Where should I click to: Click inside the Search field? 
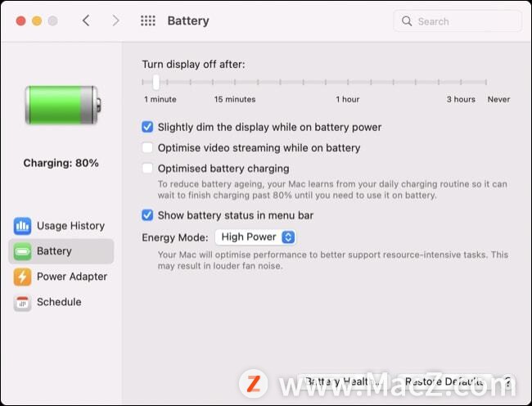click(458, 21)
